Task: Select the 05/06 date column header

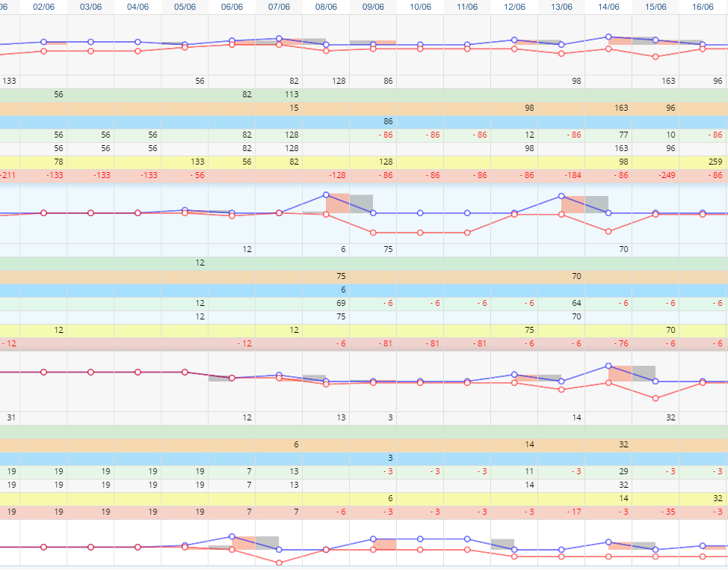Action: [x=185, y=7]
